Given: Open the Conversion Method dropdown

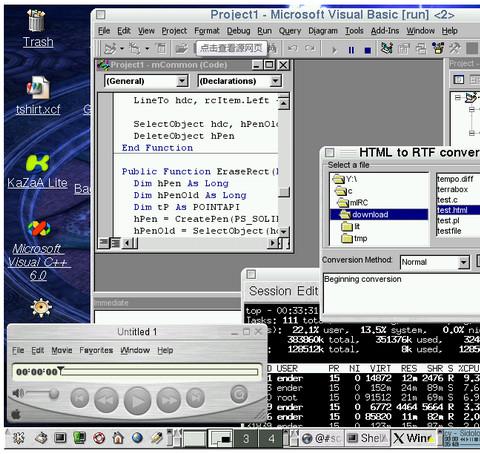Looking at the screenshot, I should [463, 262].
